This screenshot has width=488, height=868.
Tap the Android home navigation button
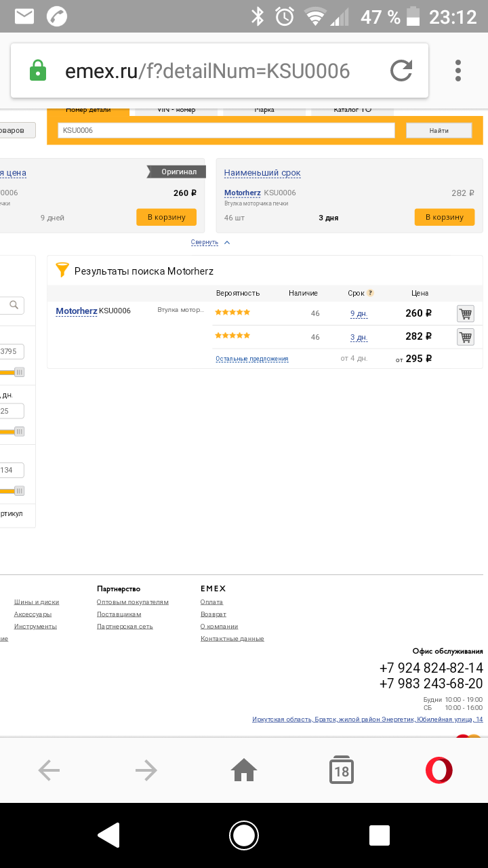(x=244, y=835)
